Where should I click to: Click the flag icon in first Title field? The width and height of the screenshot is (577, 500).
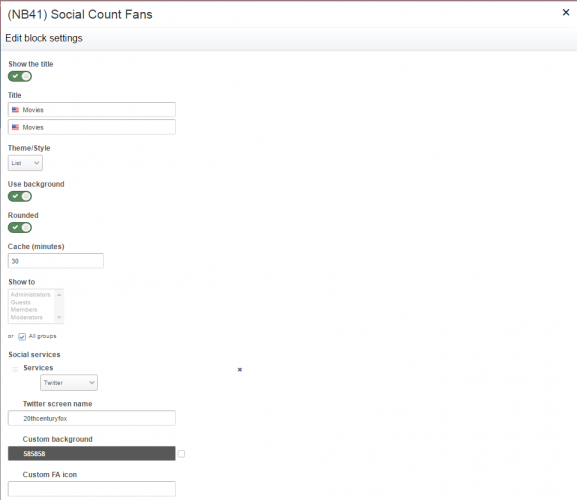tap(15, 110)
